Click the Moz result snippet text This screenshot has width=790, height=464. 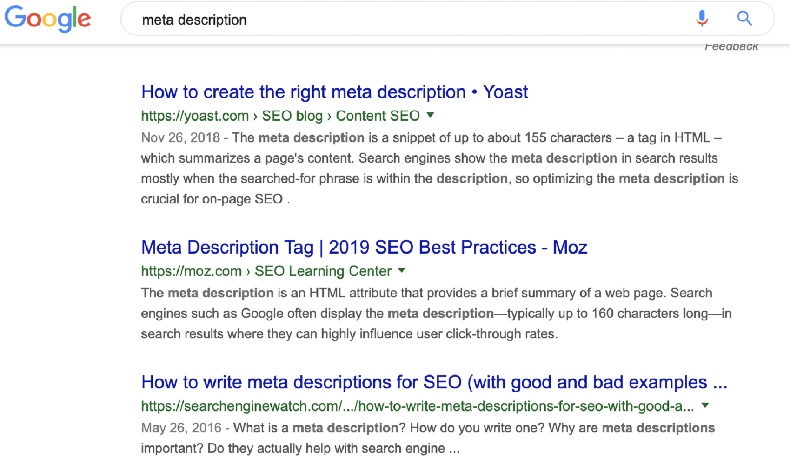pos(436,313)
